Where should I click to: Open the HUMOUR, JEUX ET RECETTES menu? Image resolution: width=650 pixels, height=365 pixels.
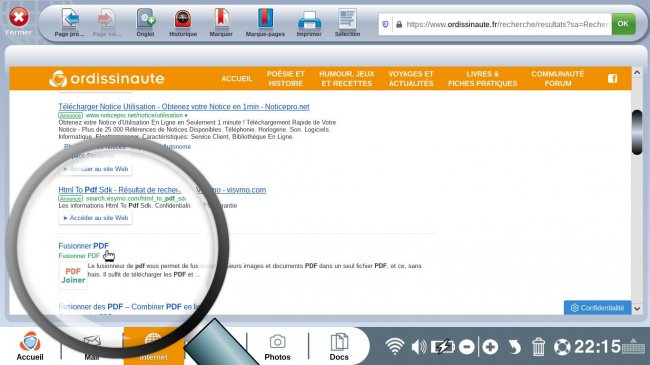pyautogui.click(x=347, y=78)
